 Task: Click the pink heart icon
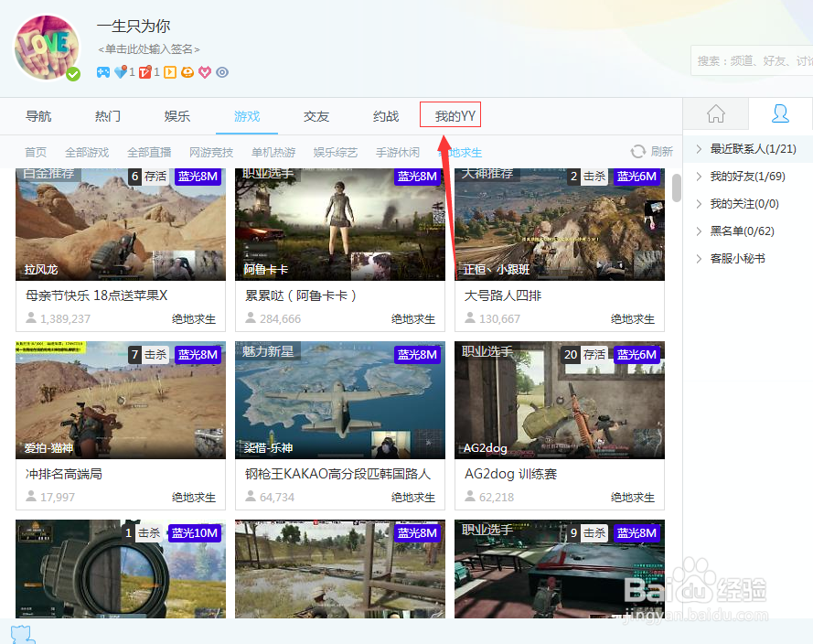pyautogui.click(x=205, y=72)
